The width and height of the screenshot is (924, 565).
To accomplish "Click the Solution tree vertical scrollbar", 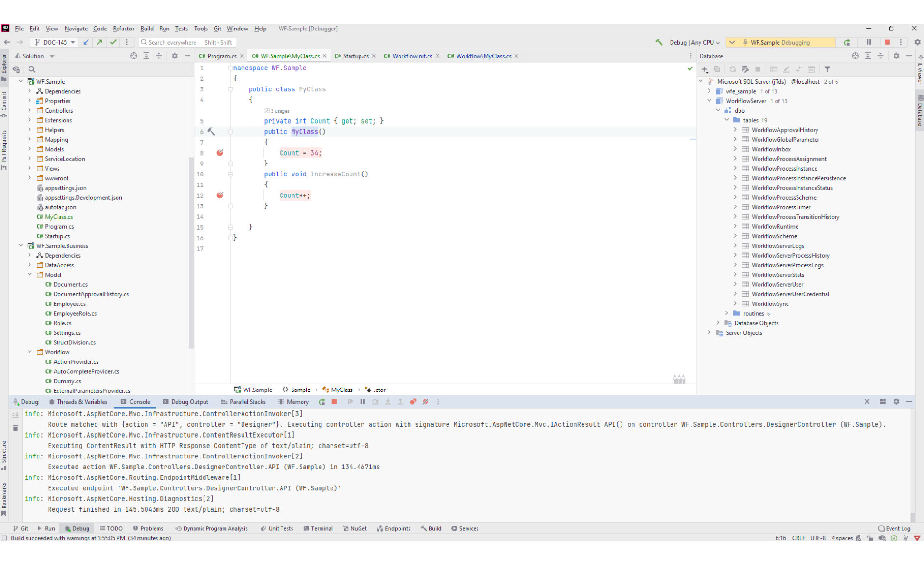I will pos(191,252).
